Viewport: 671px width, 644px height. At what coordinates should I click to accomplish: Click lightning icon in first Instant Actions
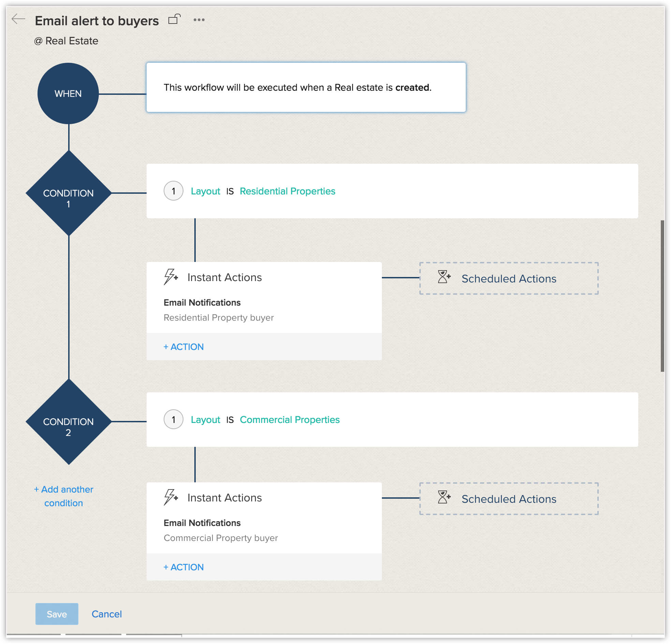171,277
